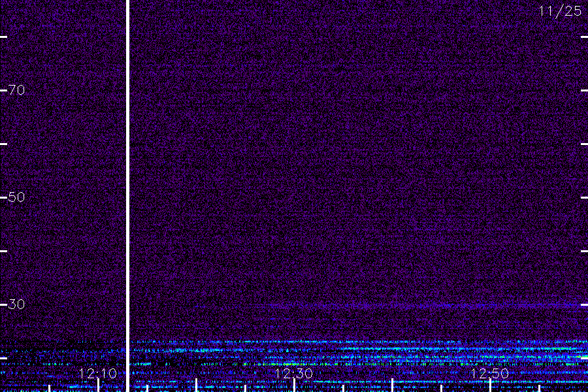Click the 70 frequency axis label

coord(16,90)
